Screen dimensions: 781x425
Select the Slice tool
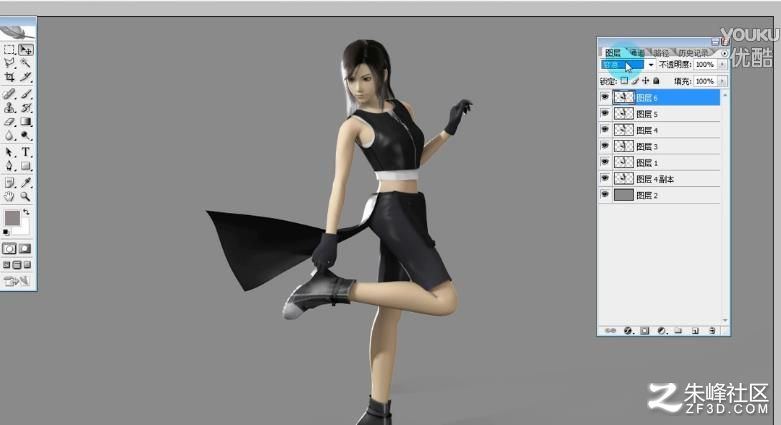pyautogui.click(x=25, y=77)
